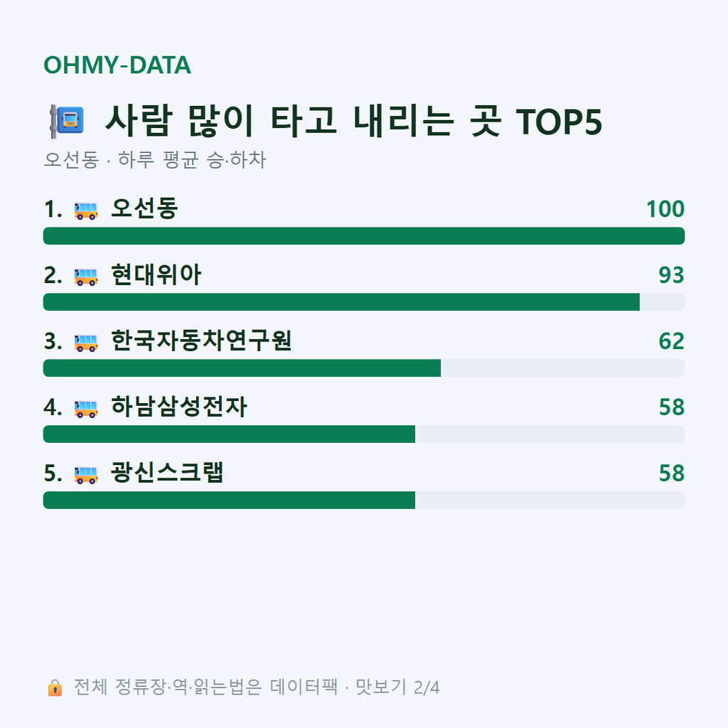Click the OHMY-DATA brand label

[x=117, y=65]
